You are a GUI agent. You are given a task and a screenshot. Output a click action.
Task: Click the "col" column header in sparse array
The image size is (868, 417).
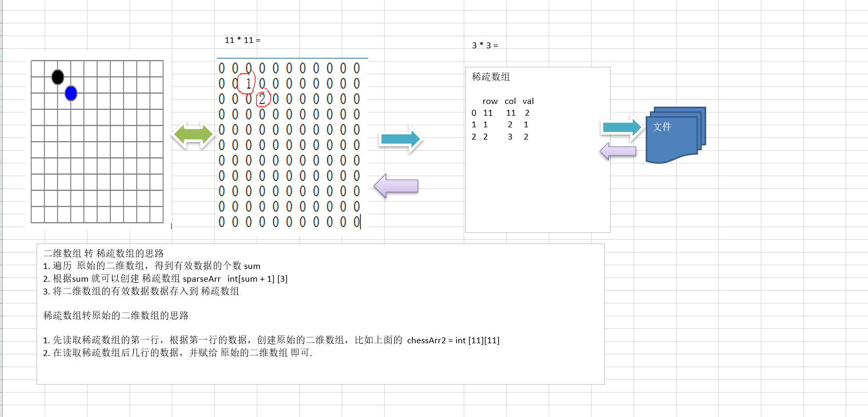(510, 101)
